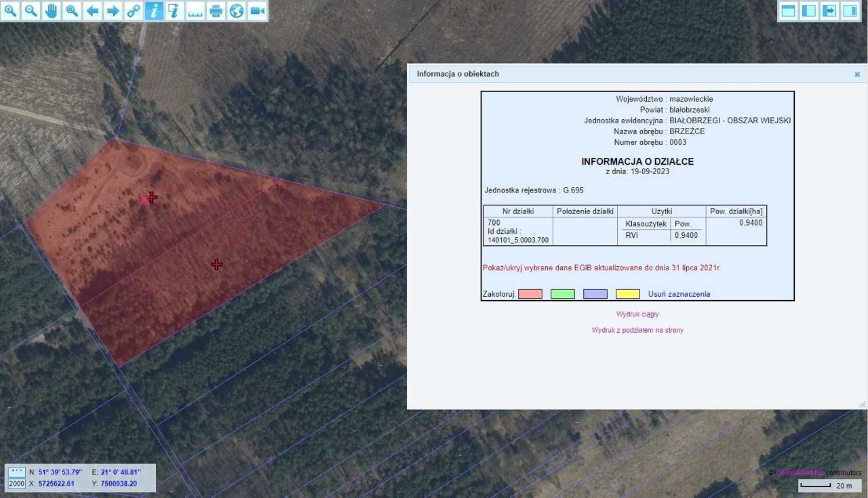868x498 pixels.
Task: Click the Użytki column header
Action: click(x=662, y=211)
